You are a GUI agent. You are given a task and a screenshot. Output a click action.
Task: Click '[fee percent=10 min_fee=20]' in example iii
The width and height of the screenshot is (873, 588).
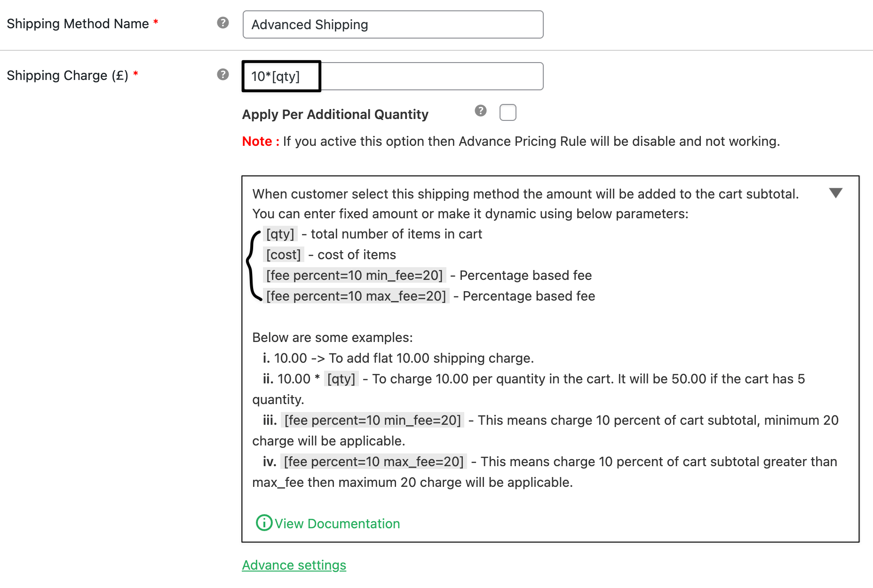[x=373, y=420]
